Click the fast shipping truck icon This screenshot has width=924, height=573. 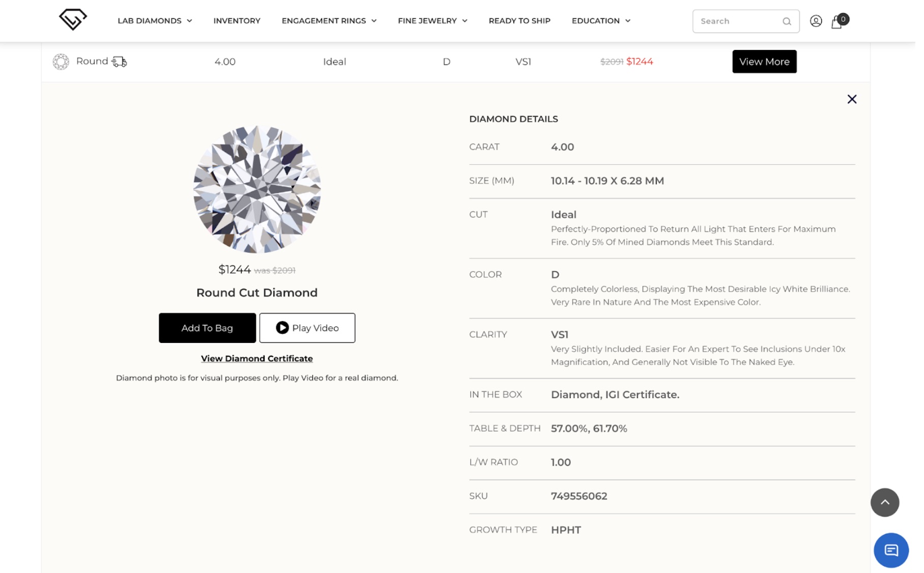click(119, 62)
